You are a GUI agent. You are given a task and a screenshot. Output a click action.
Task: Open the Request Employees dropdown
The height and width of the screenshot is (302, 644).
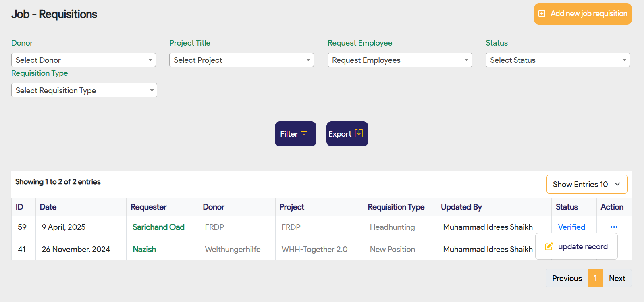(400, 60)
